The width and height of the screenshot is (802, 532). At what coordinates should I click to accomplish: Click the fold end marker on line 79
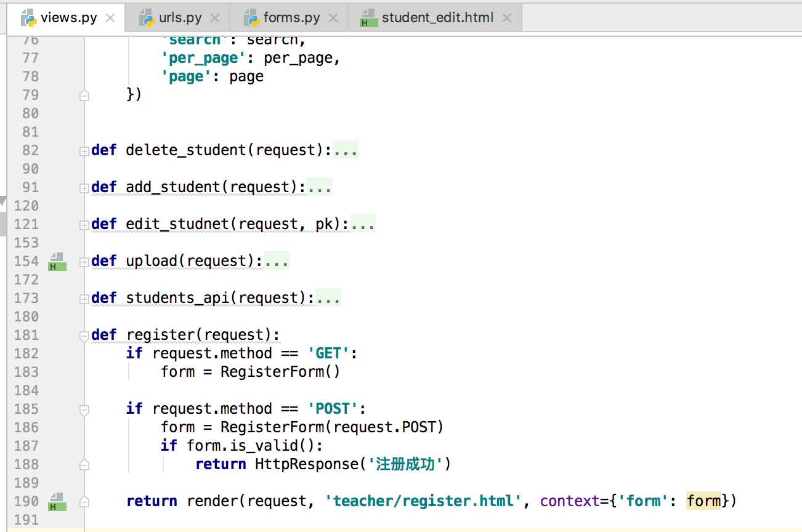[84, 95]
